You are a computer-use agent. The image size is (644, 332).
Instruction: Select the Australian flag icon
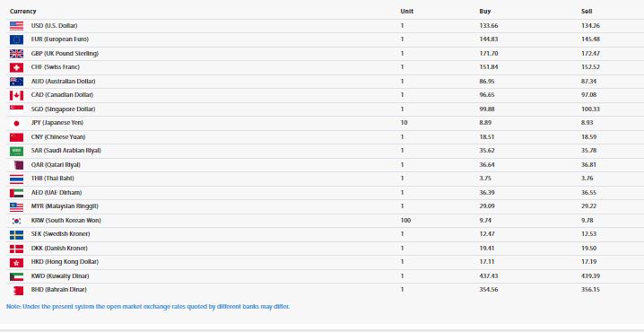[x=16, y=82]
